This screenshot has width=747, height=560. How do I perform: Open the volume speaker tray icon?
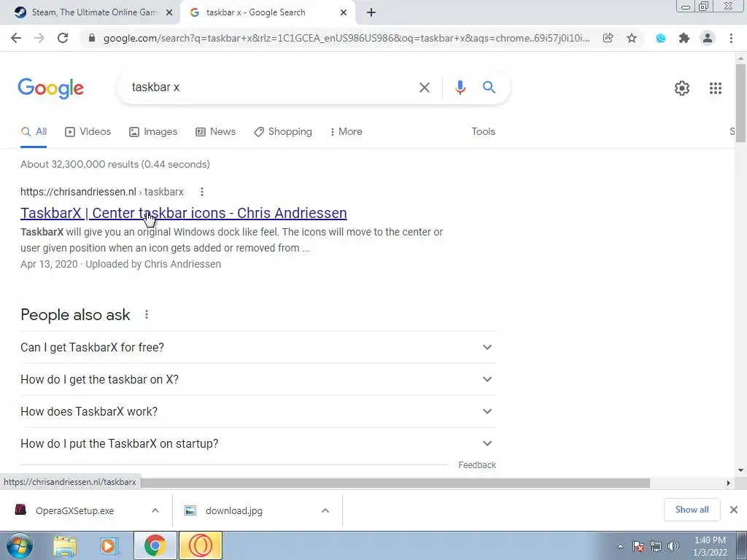673,546
